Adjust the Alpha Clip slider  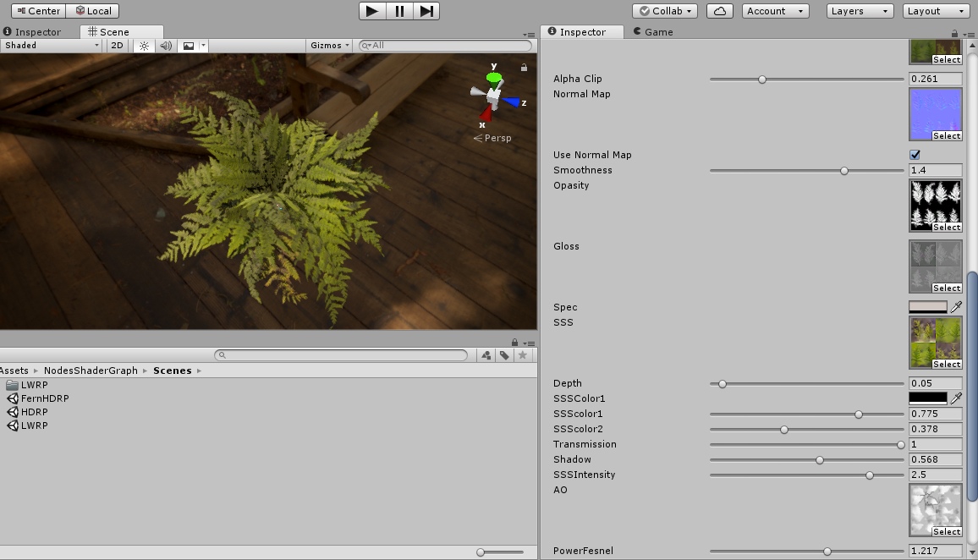point(761,79)
